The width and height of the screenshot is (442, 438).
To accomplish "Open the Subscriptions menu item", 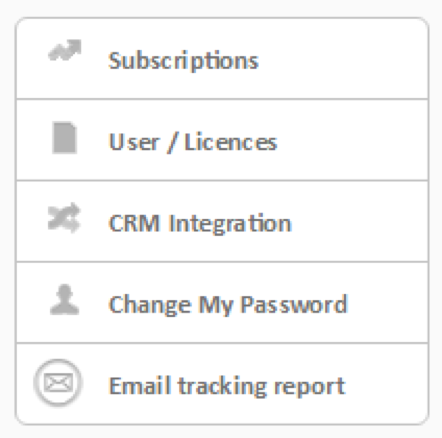I will click(222, 58).
